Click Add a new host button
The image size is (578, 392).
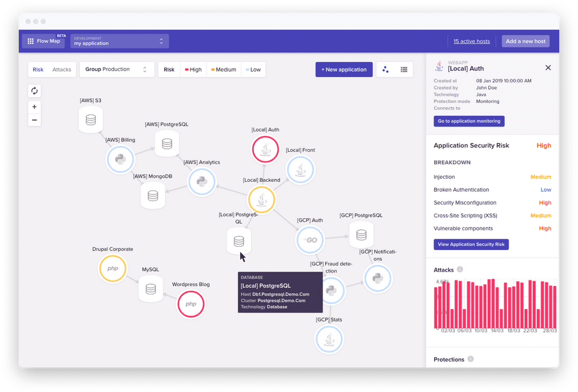click(x=526, y=41)
